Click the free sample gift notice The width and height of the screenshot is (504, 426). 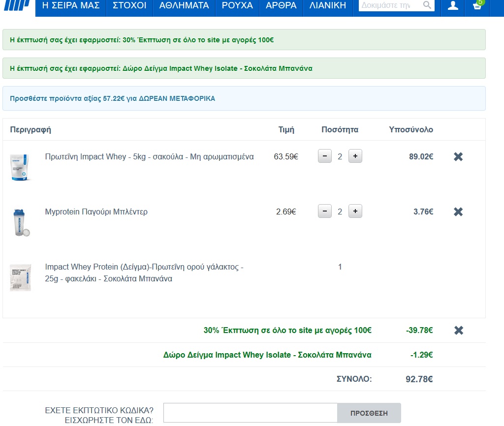coord(244,68)
